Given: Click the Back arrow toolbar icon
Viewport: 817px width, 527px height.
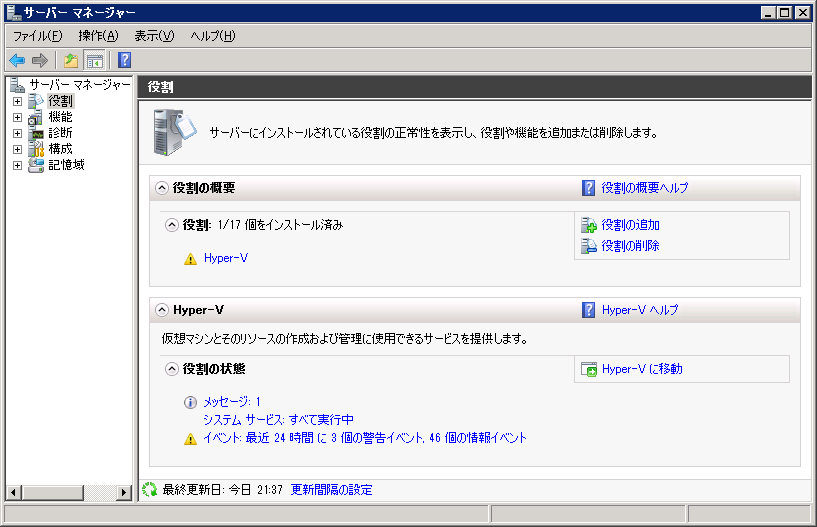Looking at the screenshot, I should click(17, 60).
